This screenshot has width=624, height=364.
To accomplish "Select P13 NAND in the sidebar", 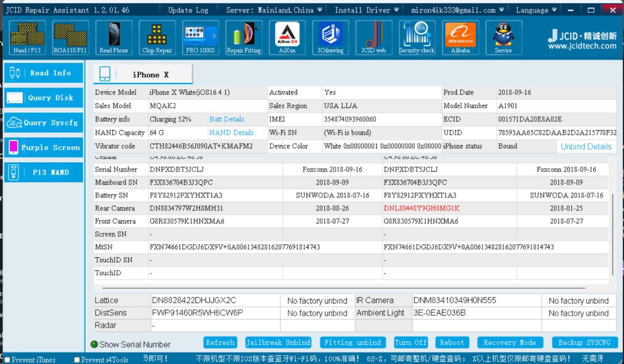I will [x=43, y=172].
